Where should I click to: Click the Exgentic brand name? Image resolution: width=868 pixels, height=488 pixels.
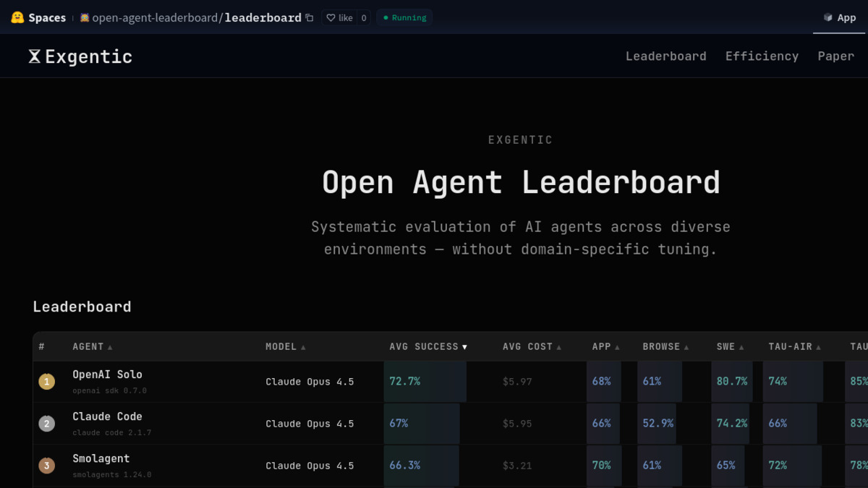[x=88, y=56]
